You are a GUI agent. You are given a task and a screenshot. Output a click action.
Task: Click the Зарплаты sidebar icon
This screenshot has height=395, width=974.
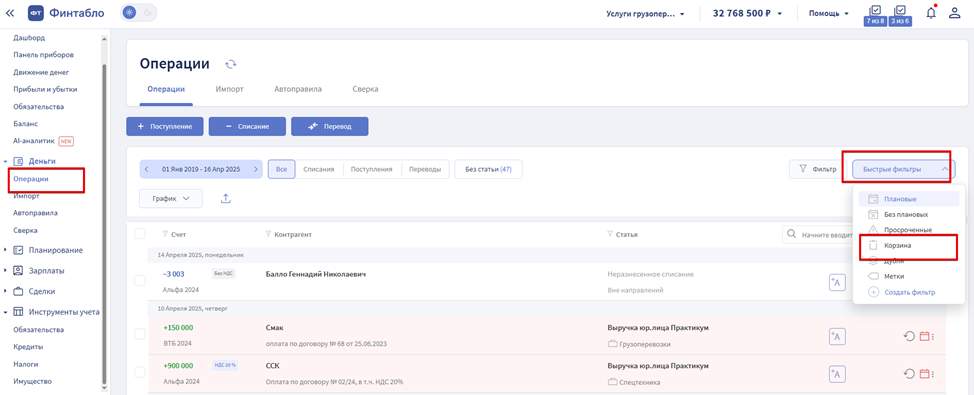18,271
